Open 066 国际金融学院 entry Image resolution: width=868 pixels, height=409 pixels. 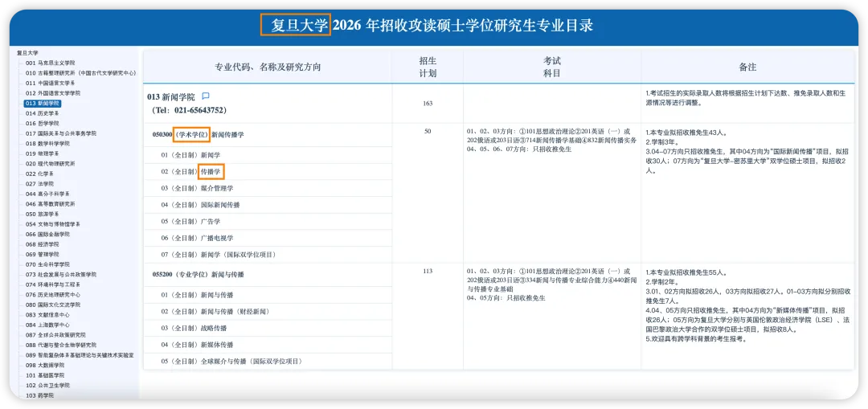[47, 234]
